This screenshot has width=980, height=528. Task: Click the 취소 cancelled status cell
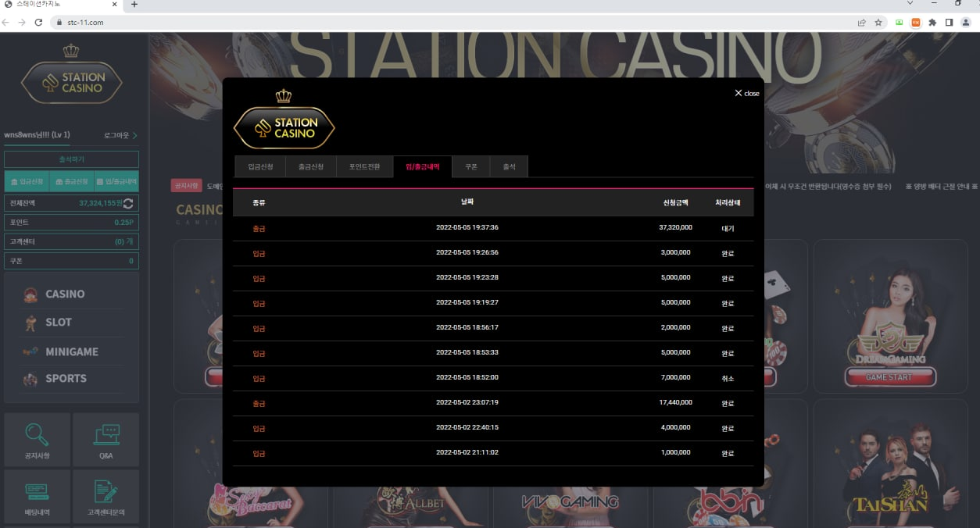[x=728, y=379]
